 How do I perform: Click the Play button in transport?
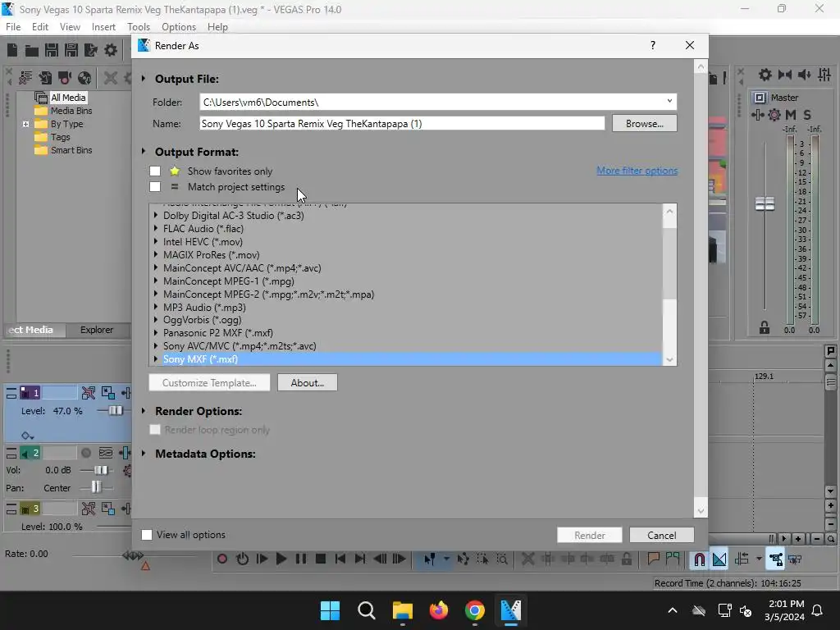coord(281,559)
